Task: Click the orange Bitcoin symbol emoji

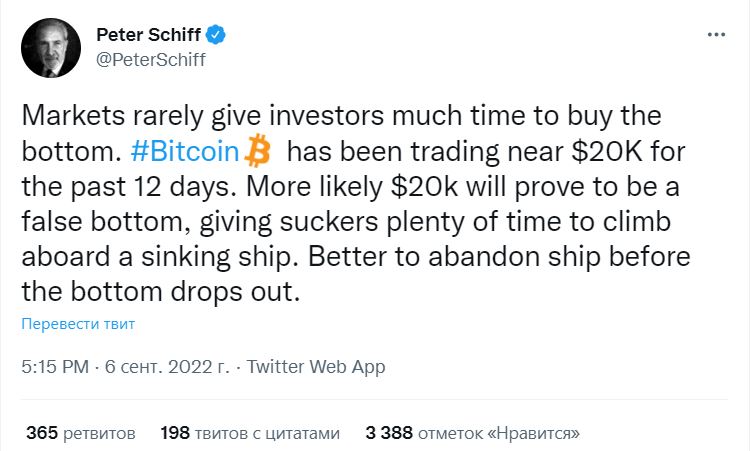Action: pyautogui.click(x=258, y=151)
